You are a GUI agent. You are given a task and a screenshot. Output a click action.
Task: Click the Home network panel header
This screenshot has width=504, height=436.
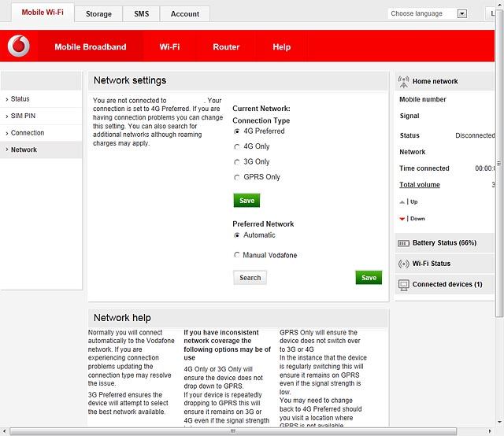point(444,81)
